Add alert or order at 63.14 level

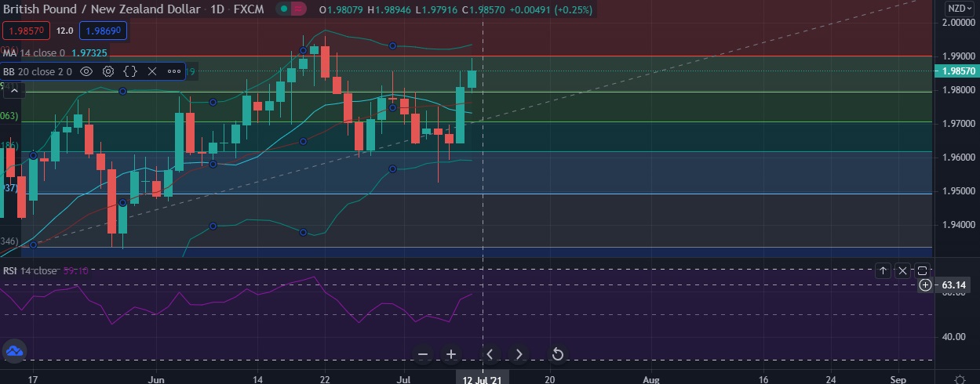(926, 284)
